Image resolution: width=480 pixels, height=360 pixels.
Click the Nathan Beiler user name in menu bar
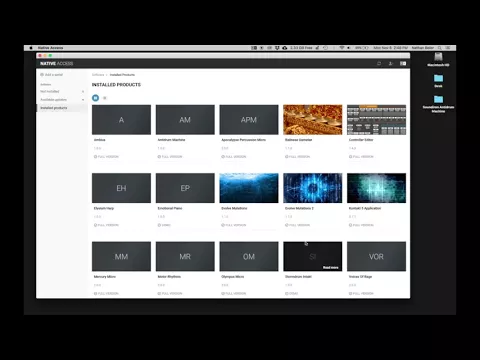[x=423, y=48]
